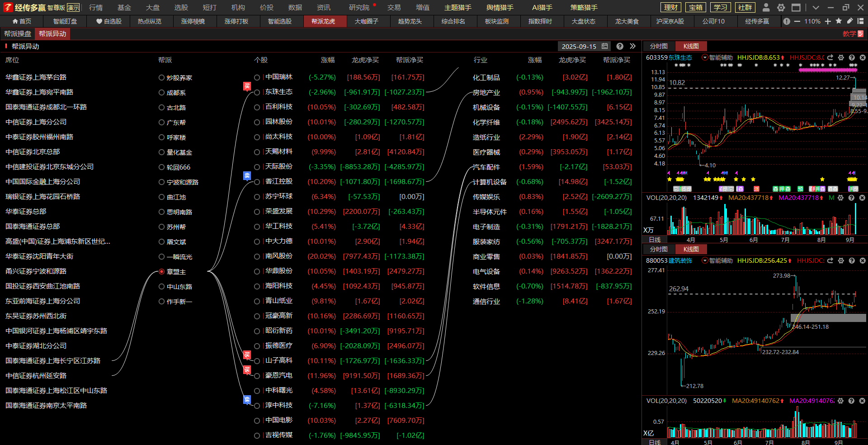868x445 pixels.
Task: Select seat 华鑫证券上海茅台路
Action: pos(36,77)
